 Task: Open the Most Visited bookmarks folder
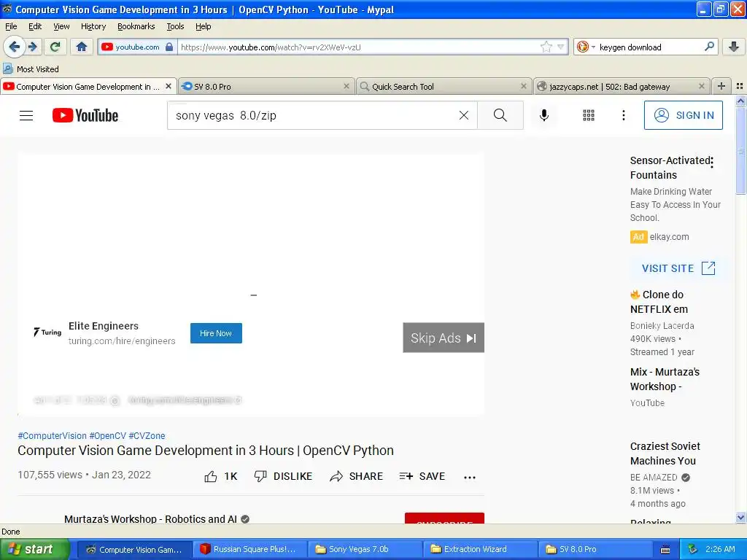[31, 69]
